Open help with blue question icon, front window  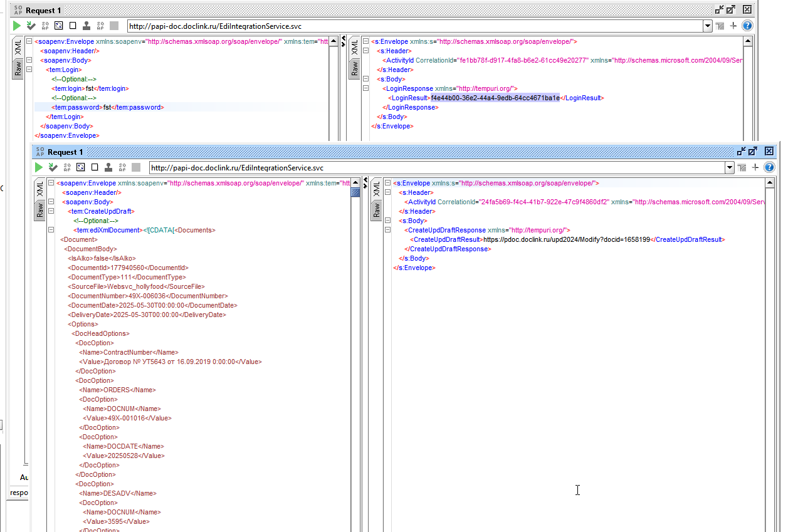pos(769,167)
